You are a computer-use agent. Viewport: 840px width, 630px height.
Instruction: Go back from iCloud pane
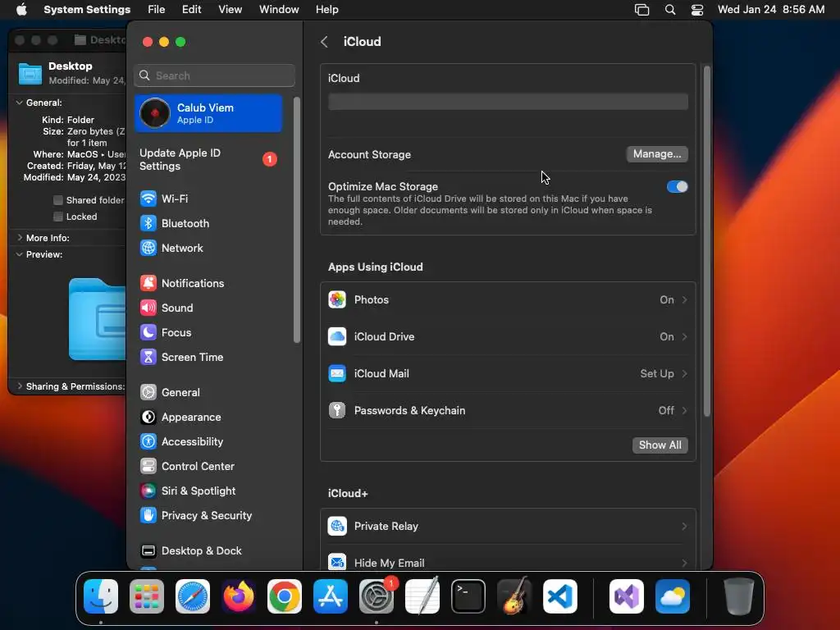tap(324, 42)
